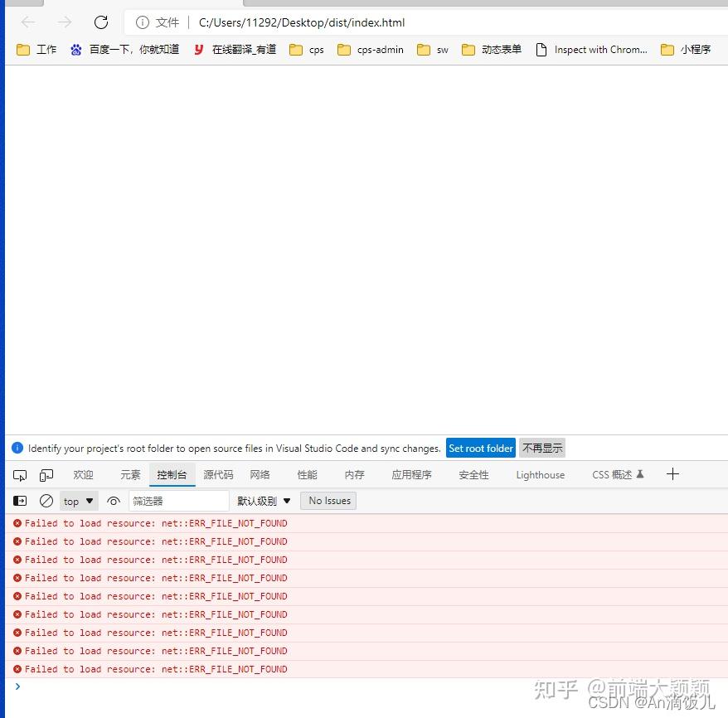Click the eye icon to create live expression

click(x=114, y=500)
